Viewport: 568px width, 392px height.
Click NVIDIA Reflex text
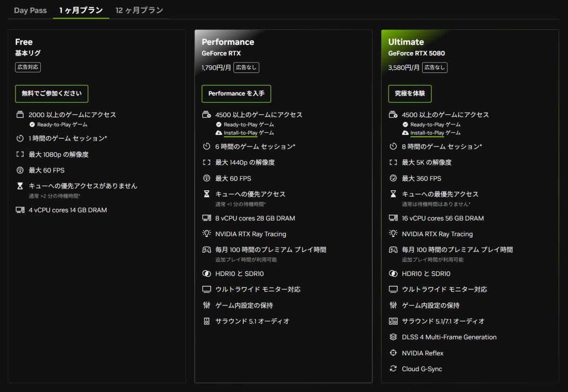click(423, 353)
